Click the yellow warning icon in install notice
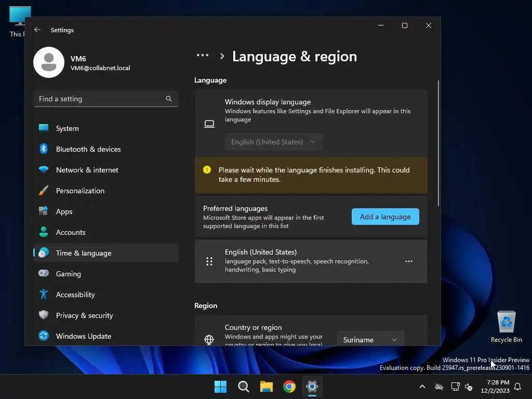The image size is (532, 399). click(207, 170)
